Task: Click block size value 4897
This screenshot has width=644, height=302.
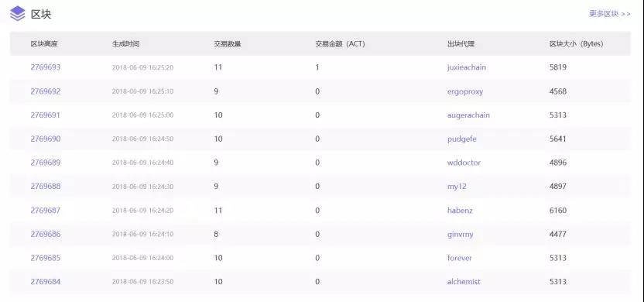Action: (558, 187)
